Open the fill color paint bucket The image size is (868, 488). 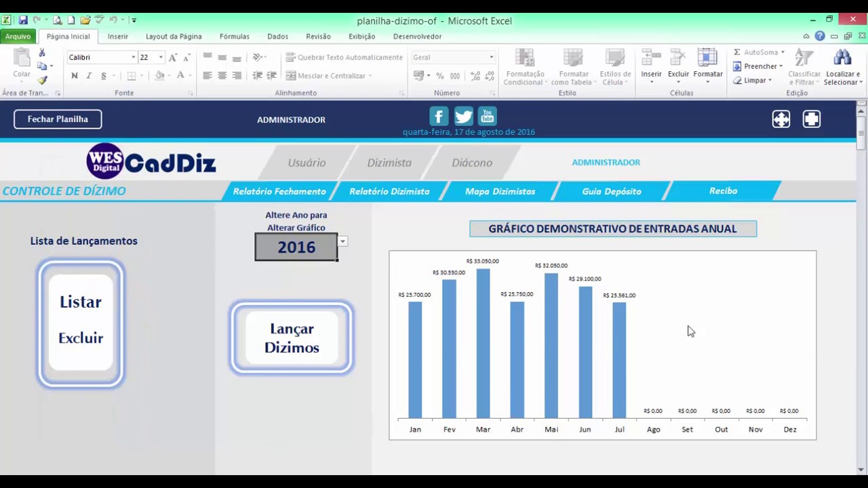pos(159,76)
